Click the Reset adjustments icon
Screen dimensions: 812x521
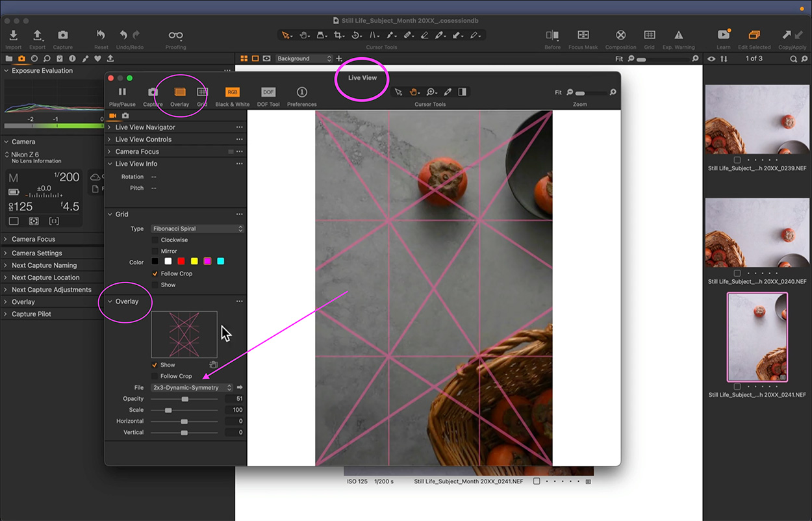[101, 35]
